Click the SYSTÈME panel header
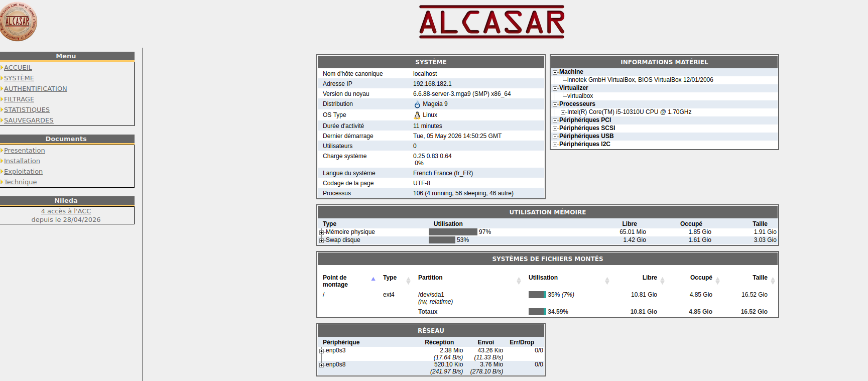This screenshot has width=868, height=381. (x=431, y=62)
